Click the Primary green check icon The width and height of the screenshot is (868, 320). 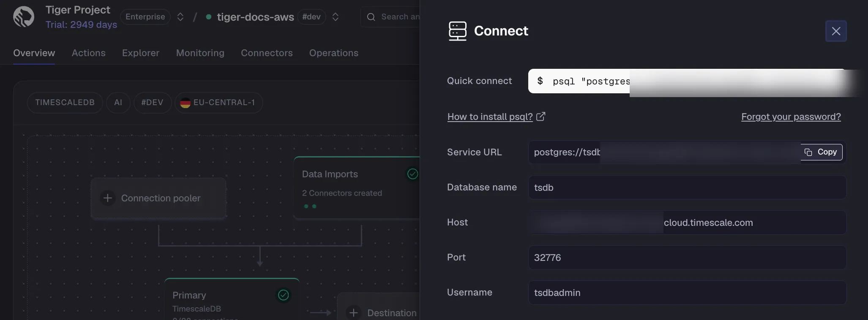pyautogui.click(x=284, y=295)
